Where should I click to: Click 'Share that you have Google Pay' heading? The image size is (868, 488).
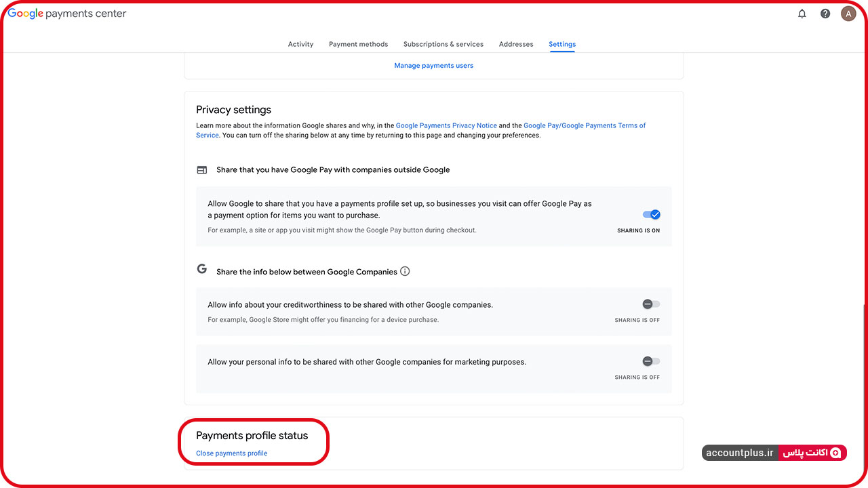(333, 170)
